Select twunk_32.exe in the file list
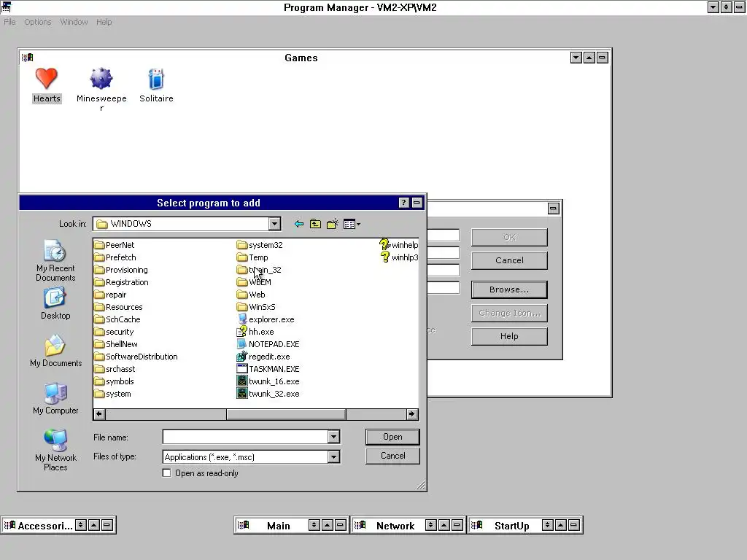The image size is (747, 560). (268, 394)
